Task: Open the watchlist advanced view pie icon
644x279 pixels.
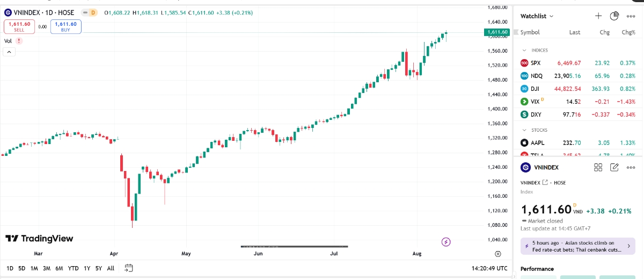Action: coord(615,16)
